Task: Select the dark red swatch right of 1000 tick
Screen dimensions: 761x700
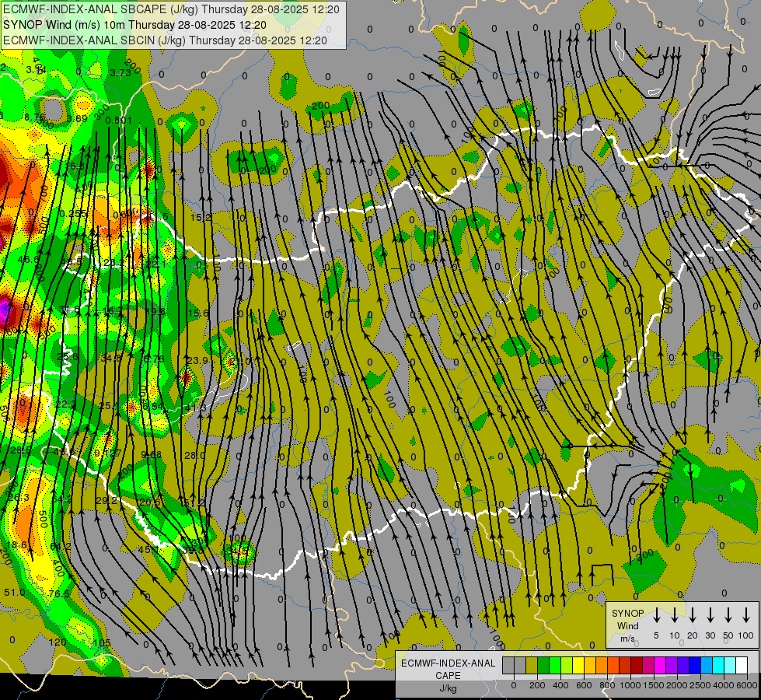Action: tap(637, 665)
